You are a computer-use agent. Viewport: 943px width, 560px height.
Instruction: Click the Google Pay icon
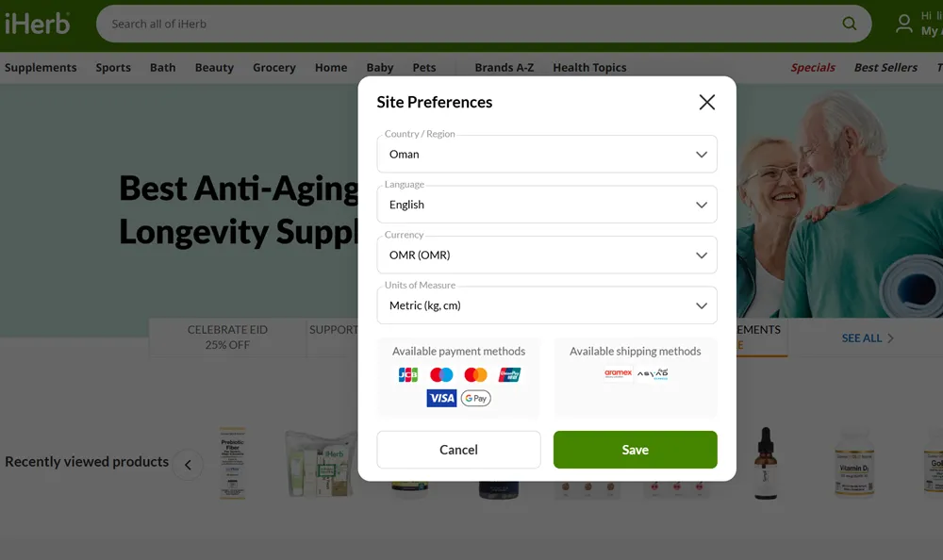coord(475,398)
